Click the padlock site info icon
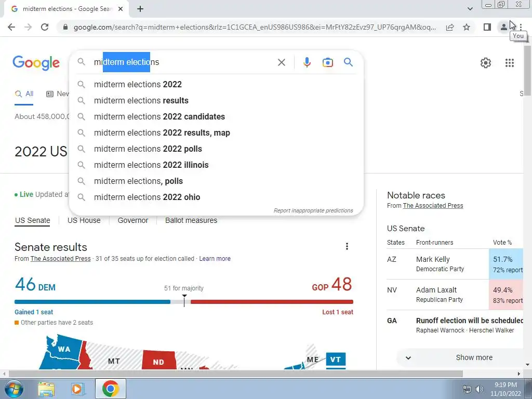The image size is (532, 399). click(65, 27)
